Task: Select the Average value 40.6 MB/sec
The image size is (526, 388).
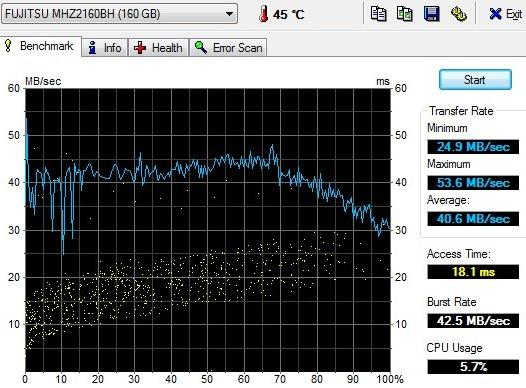Action: pyautogui.click(x=473, y=219)
